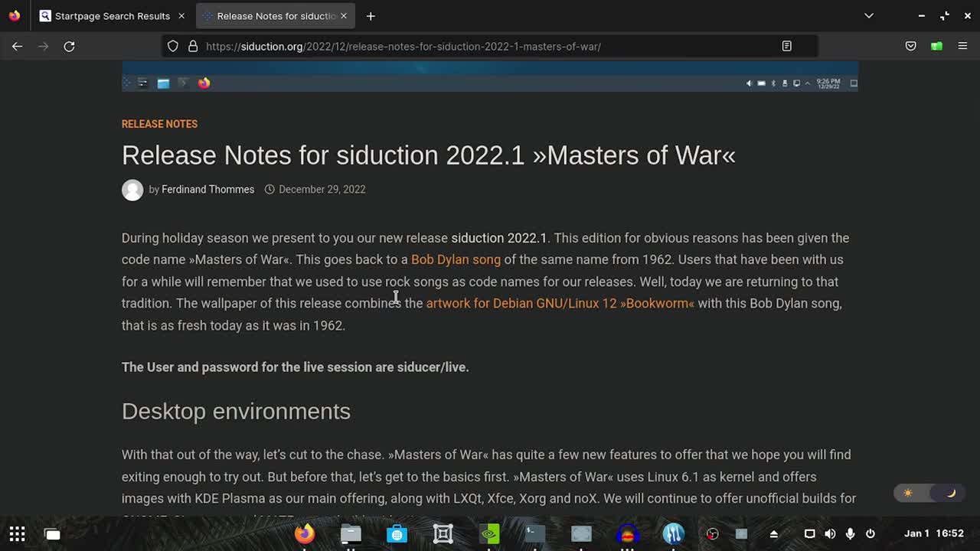Open the RELEASE NOTES category link
Screen dimensions: 980x551
[159, 124]
